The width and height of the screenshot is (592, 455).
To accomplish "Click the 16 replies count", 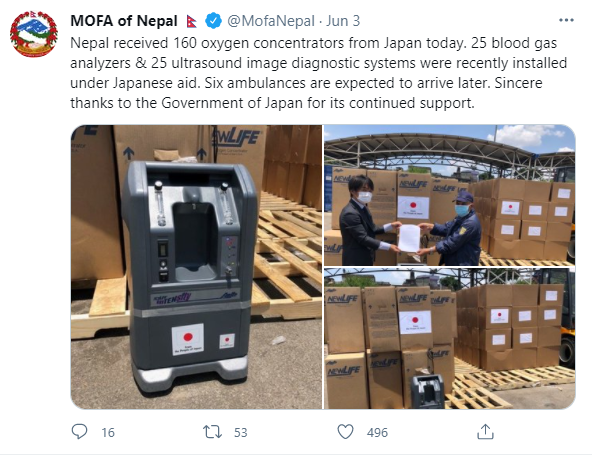I will (108, 432).
